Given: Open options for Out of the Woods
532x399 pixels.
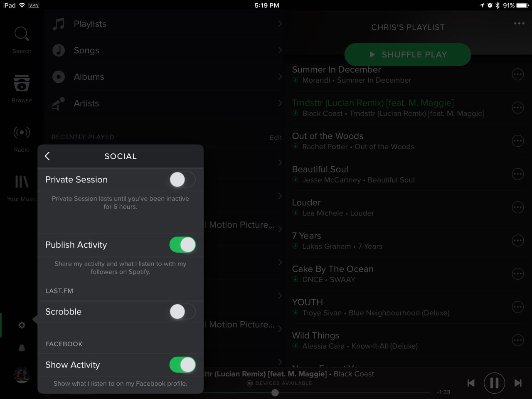Looking at the screenshot, I should coord(517,141).
